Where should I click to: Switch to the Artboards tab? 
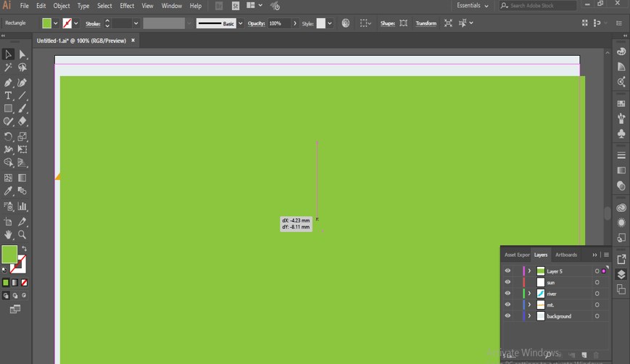coord(565,255)
